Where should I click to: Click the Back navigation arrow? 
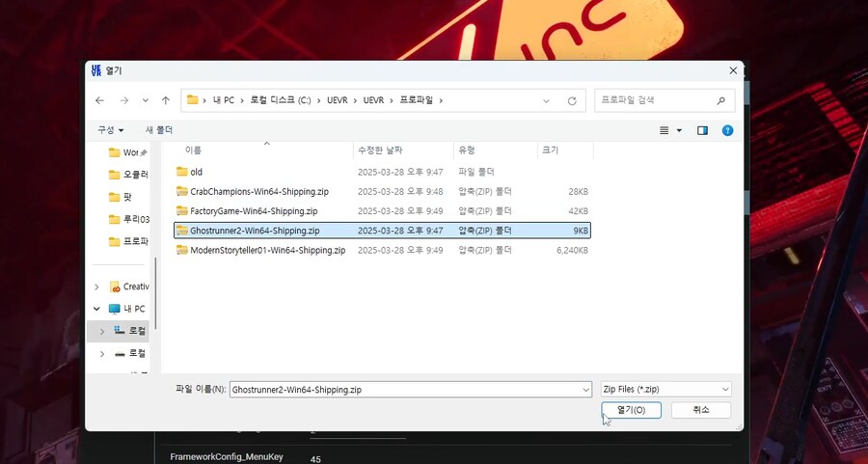pos(100,100)
